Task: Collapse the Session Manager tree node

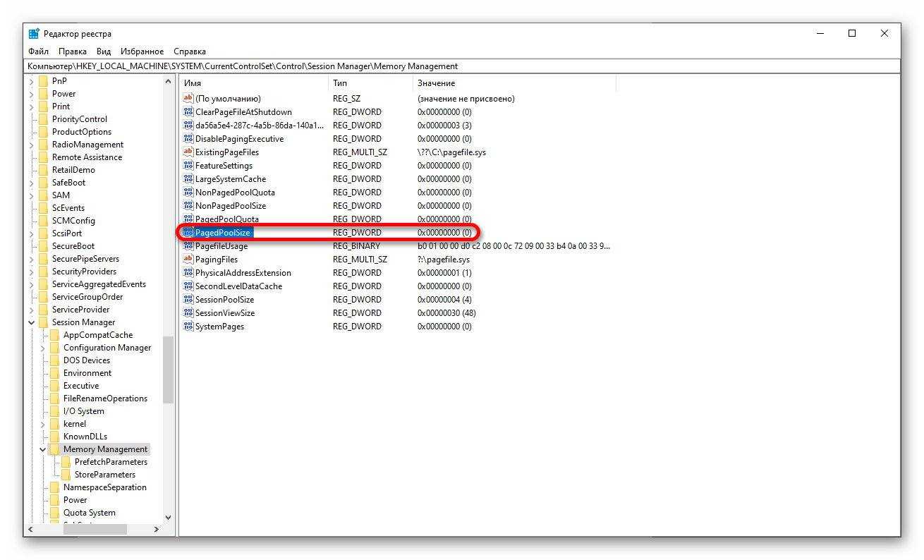Action: (x=32, y=322)
